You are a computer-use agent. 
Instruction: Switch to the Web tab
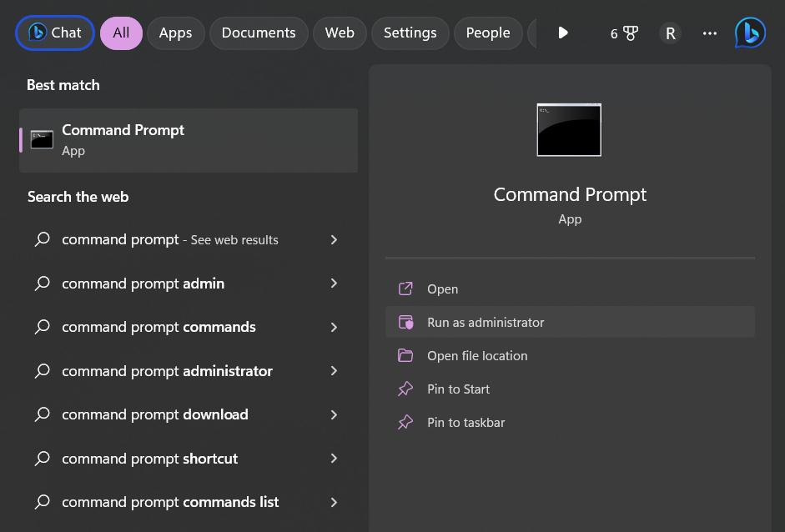[x=340, y=33]
